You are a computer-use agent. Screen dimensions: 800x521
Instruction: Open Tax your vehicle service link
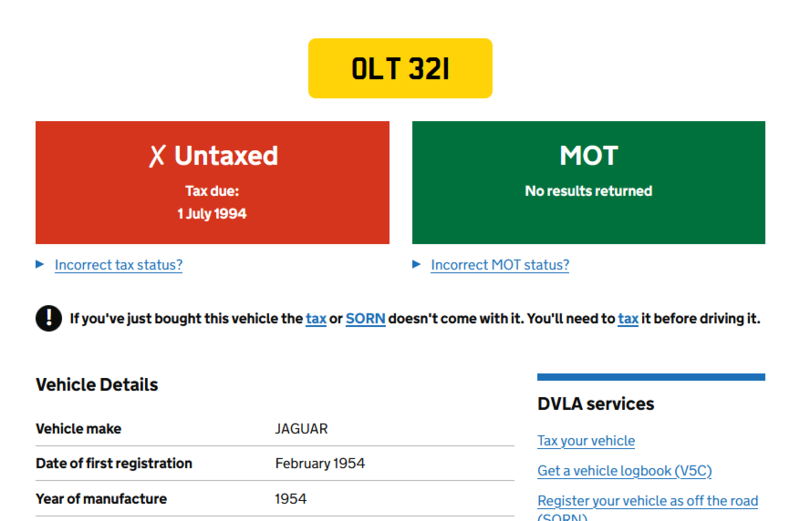pos(586,441)
